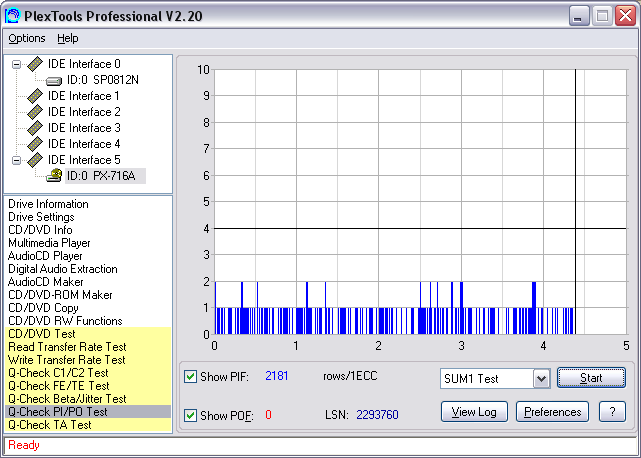
Task: Open Multimedia Player
Action: [x=49, y=243]
